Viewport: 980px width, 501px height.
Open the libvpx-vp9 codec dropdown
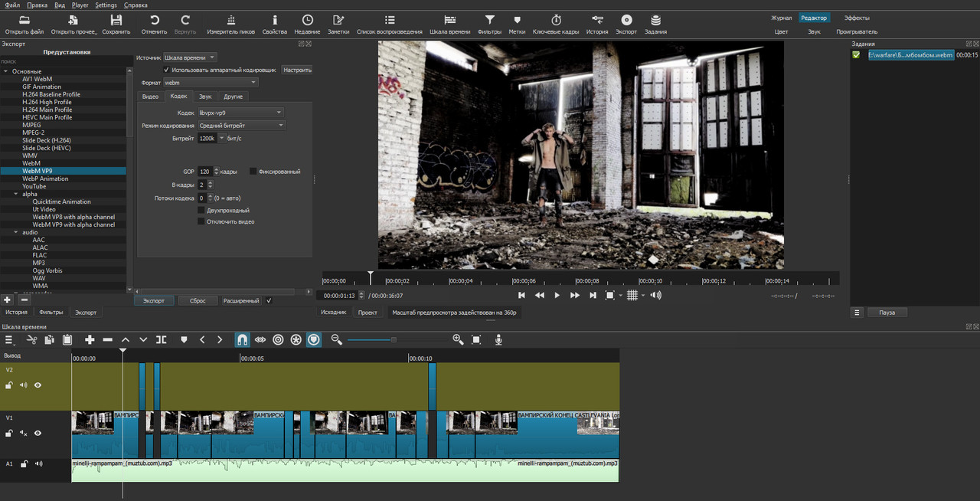pos(240,113)
